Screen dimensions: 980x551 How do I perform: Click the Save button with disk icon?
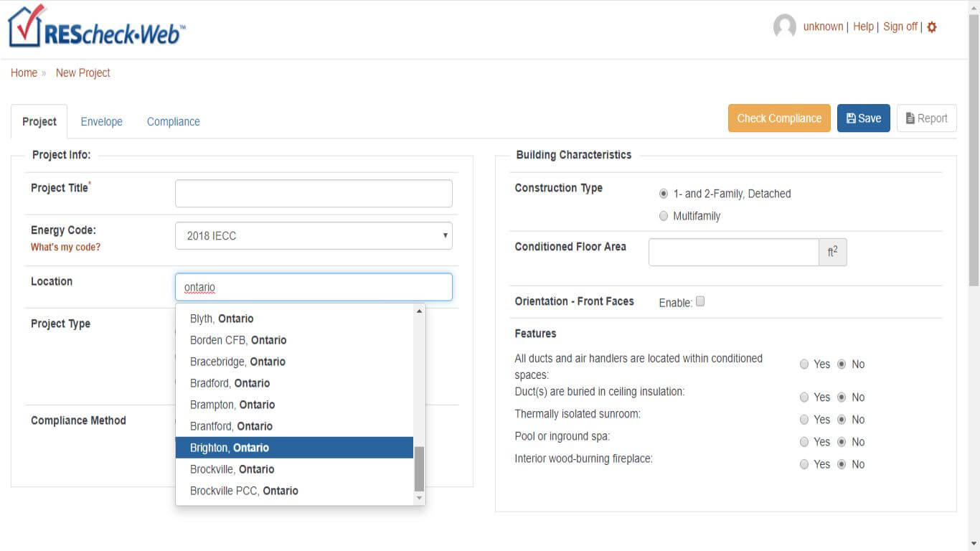pyautogui.click(x=863, y=118)
